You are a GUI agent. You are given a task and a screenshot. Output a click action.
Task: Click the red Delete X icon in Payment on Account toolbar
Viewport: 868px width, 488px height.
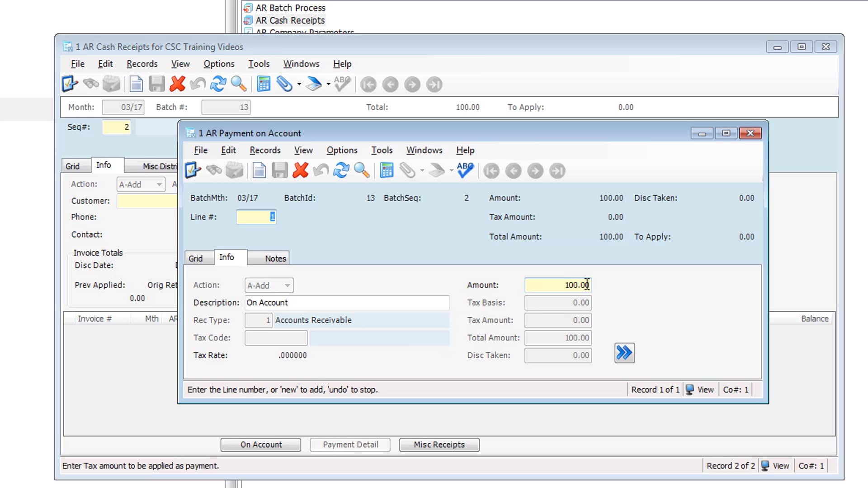click(301, 171)
